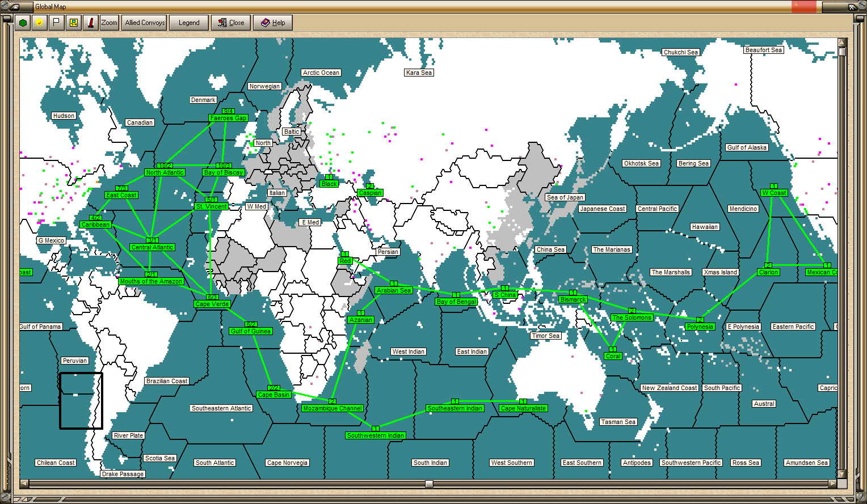
Task: Click the Zoom toolbar button
Action: (x=109, y=23)
